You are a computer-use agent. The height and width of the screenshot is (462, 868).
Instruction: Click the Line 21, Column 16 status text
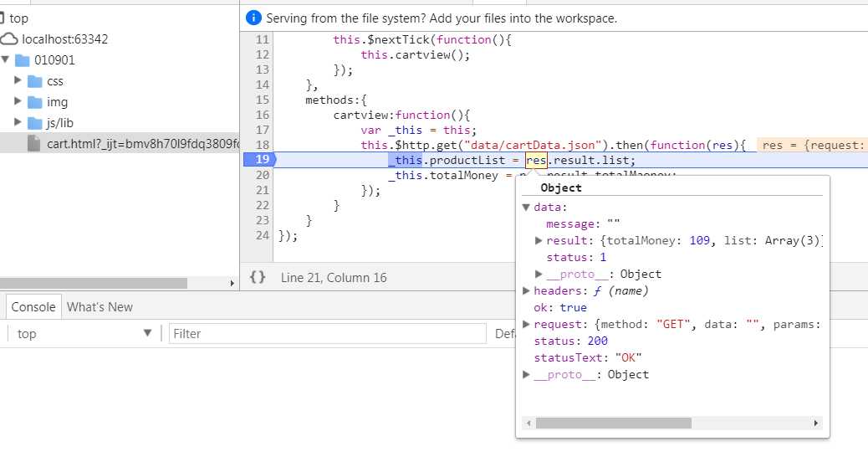pos(334,278)
